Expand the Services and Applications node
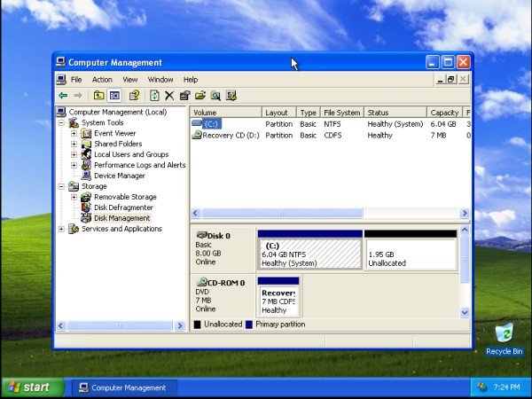 [61, 229]
